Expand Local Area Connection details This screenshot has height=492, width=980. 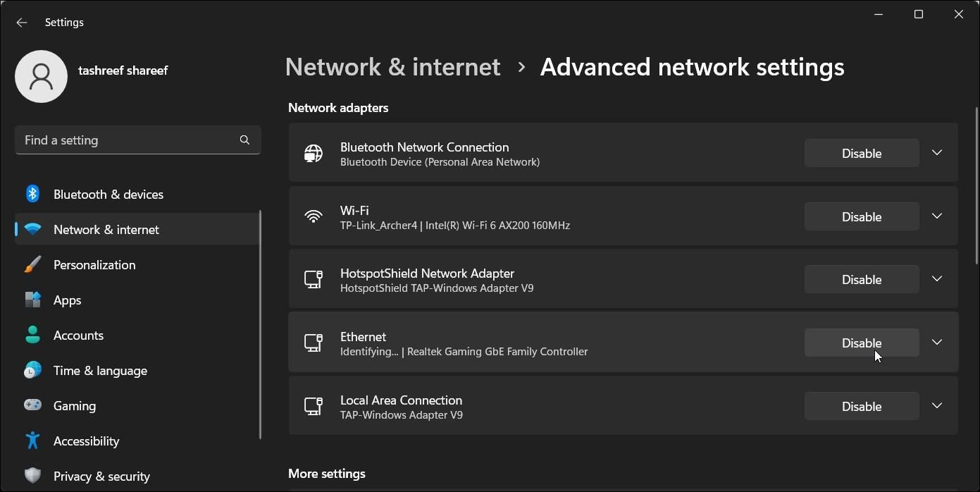point(937,405)
